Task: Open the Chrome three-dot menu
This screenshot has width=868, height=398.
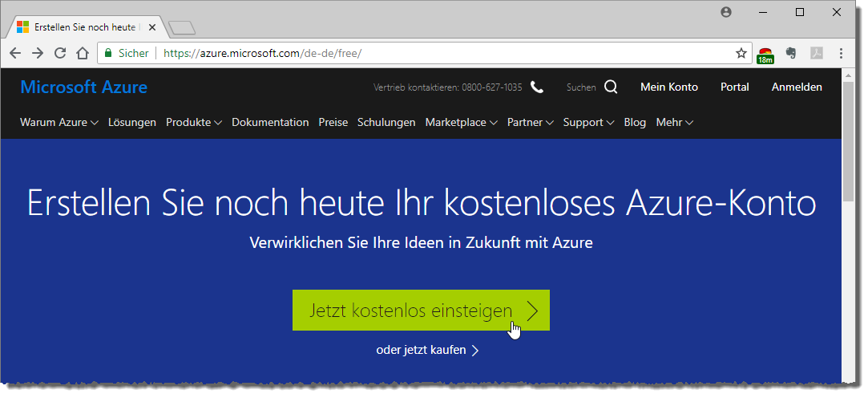Action: click(x=841, y=53)
